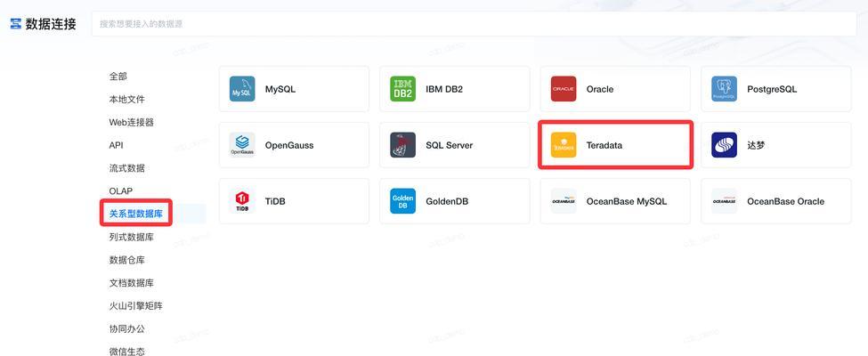Select the 关系型数据库 category

(136, 214)
